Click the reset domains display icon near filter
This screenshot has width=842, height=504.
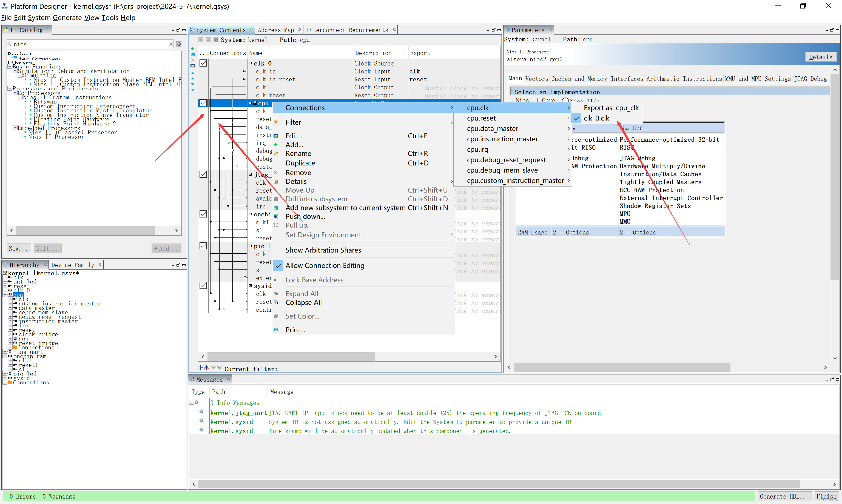(206, 368)
